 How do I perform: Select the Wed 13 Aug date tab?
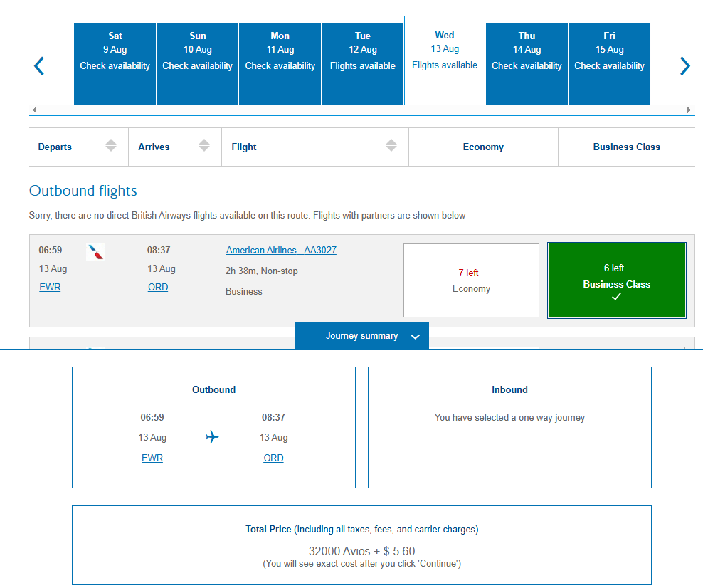point(445,61)
